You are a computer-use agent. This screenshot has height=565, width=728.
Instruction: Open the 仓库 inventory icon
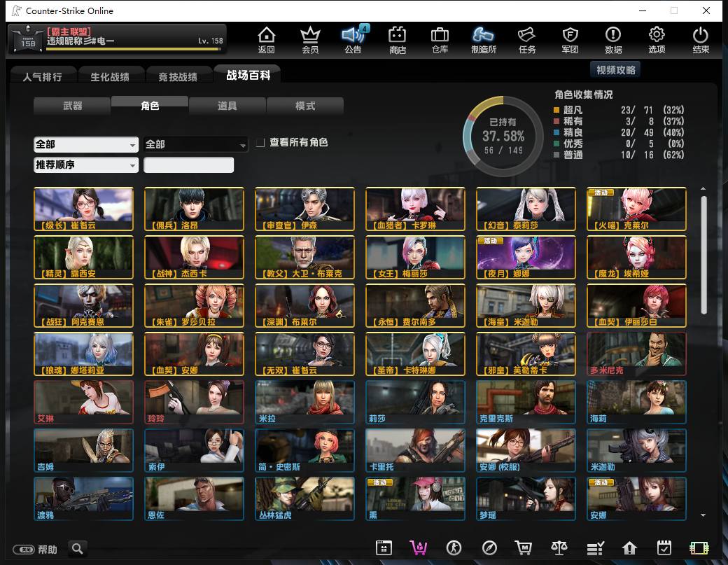point(440,40)
